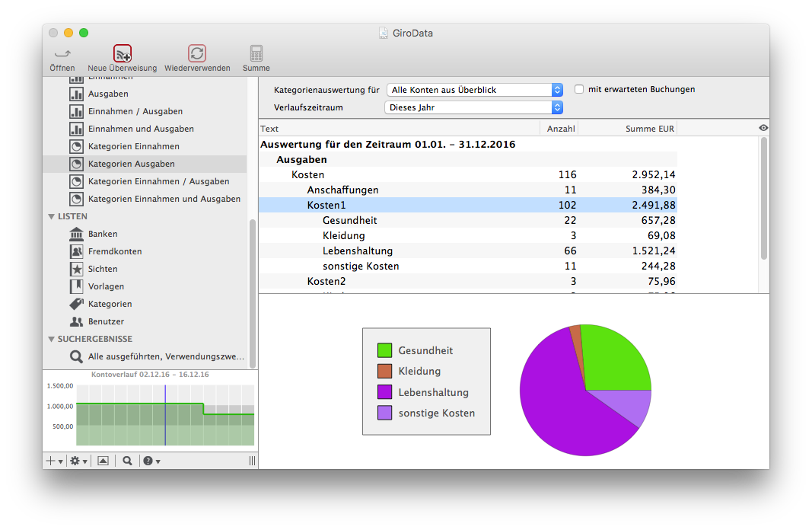Screen dimensions: 812x530
Task: Click the GiroData document title icon
Action: [x=384, y=34]
